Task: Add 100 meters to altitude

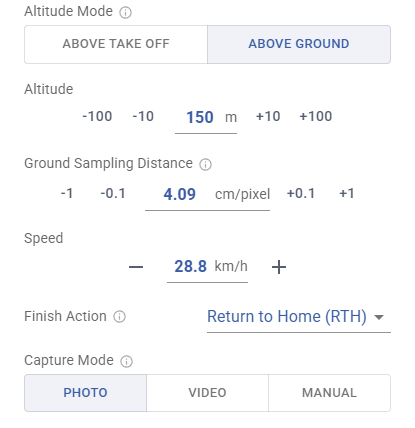Action: tap(316, 117)
